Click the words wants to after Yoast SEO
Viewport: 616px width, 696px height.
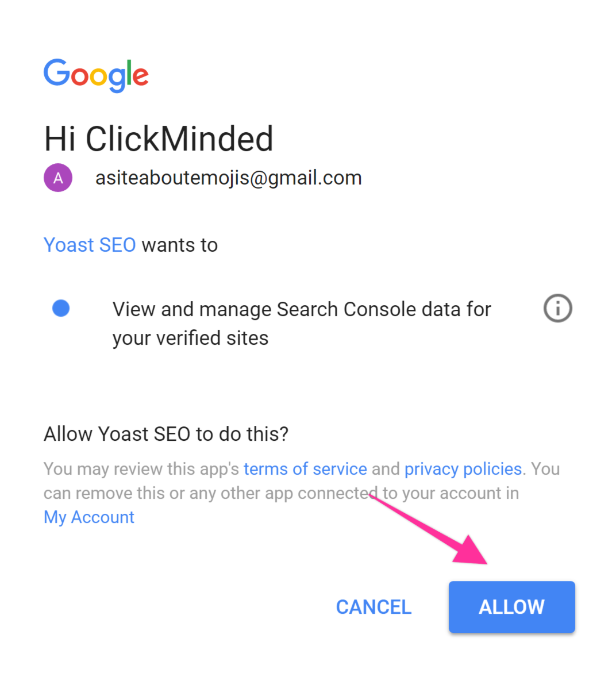[180, 245]
